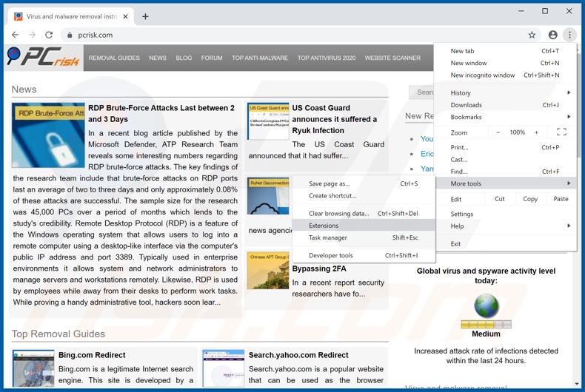This screenshot has height=392, width=585.
Task: Select Extensions from More tools submenu
Action: [324, 226]
